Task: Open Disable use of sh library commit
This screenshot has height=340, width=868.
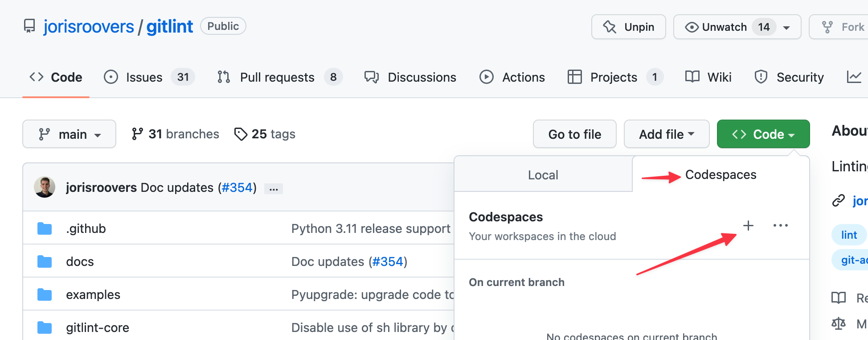Action: [x=373, y=328]
